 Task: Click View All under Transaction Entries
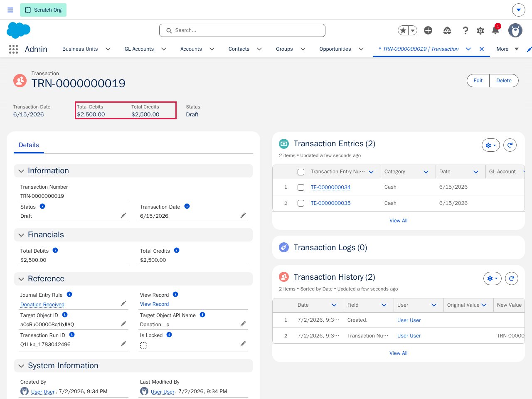click(x=398, y=221)
